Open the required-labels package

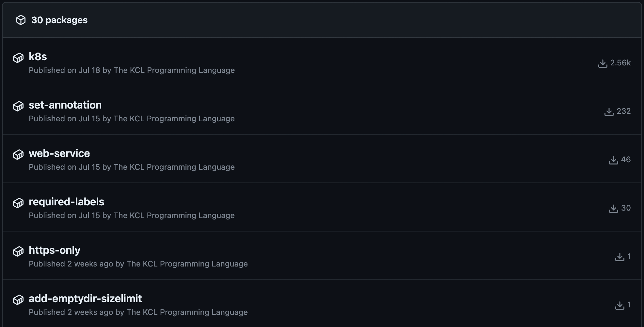click(67, 202)
